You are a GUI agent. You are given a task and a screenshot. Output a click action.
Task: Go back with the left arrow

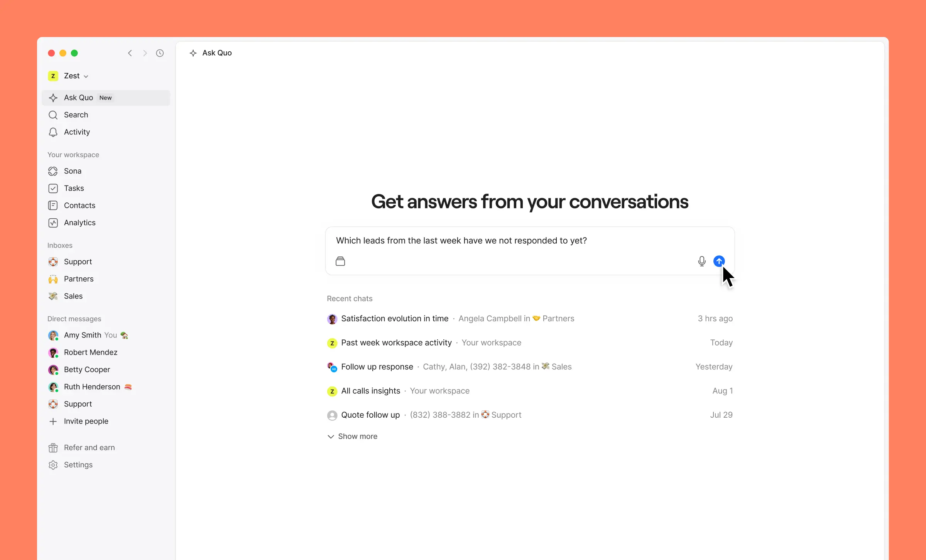click(x=130, y=53)
